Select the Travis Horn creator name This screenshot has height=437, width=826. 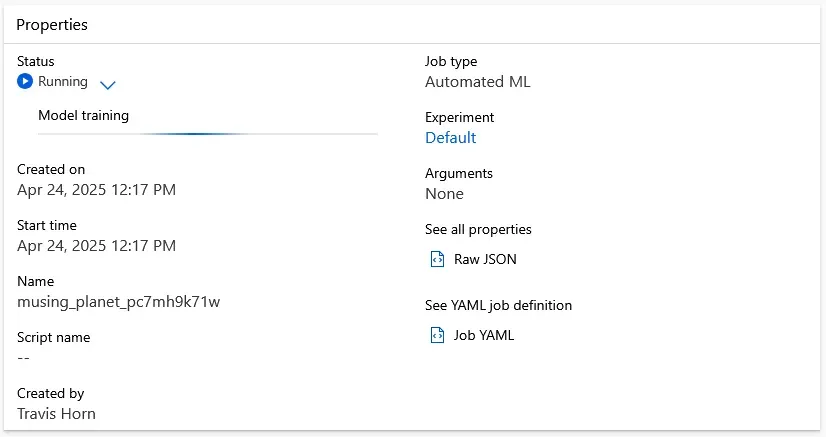coord(57,414)
